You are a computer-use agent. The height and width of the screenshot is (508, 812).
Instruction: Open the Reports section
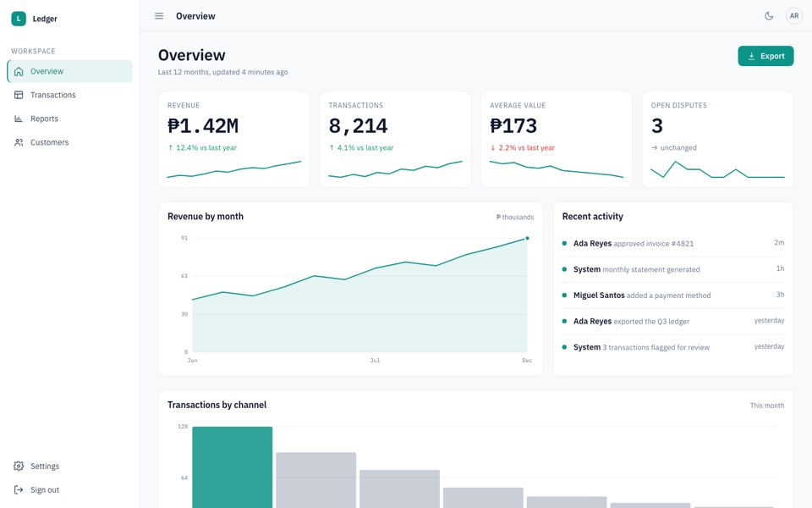[x=70, y=119]
